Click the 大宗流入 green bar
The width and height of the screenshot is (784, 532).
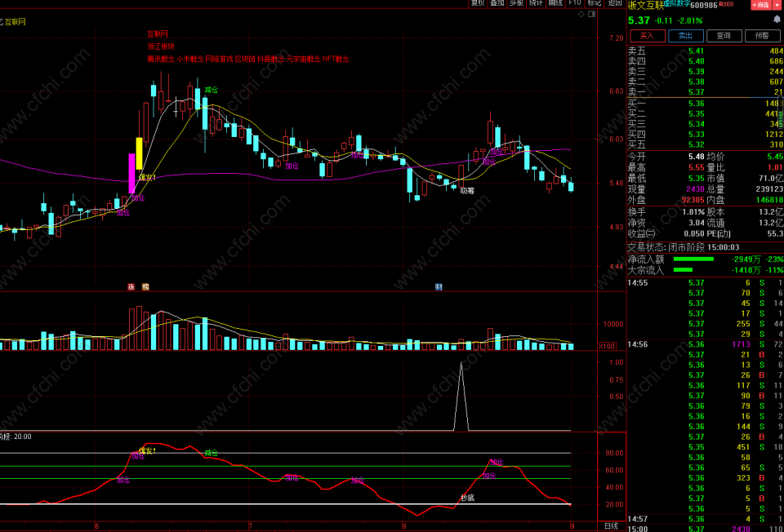tap(683, 270)
